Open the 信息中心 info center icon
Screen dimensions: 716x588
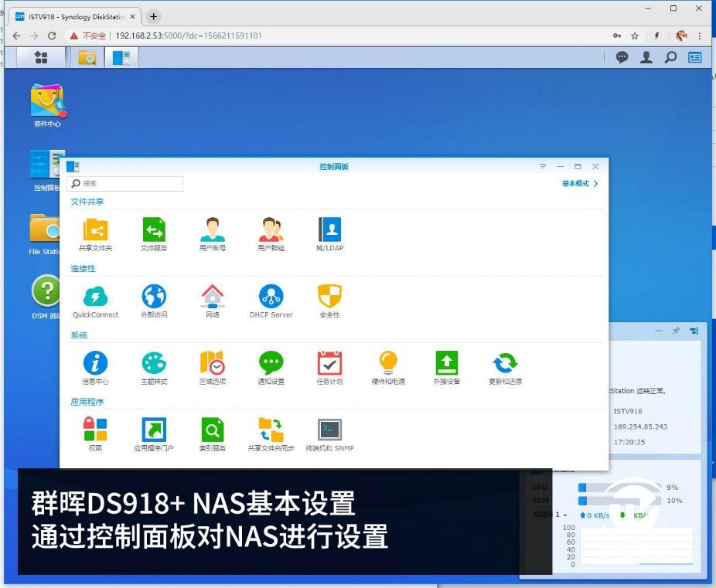click(95, 368)
